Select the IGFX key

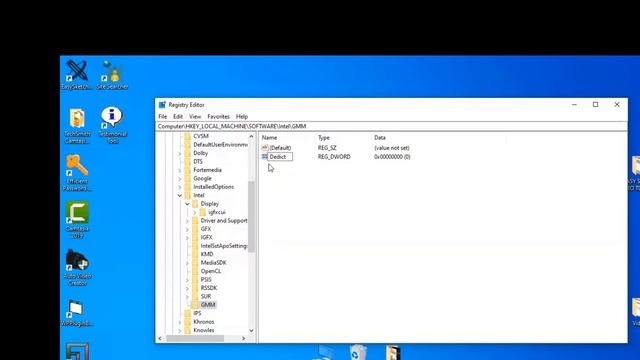point(207,238)
